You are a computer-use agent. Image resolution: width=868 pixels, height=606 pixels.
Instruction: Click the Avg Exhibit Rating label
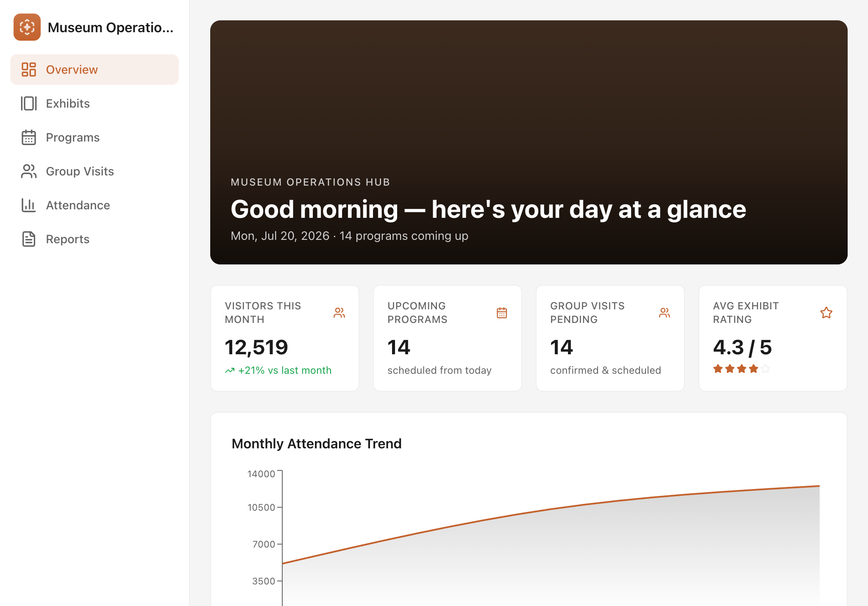746,313
